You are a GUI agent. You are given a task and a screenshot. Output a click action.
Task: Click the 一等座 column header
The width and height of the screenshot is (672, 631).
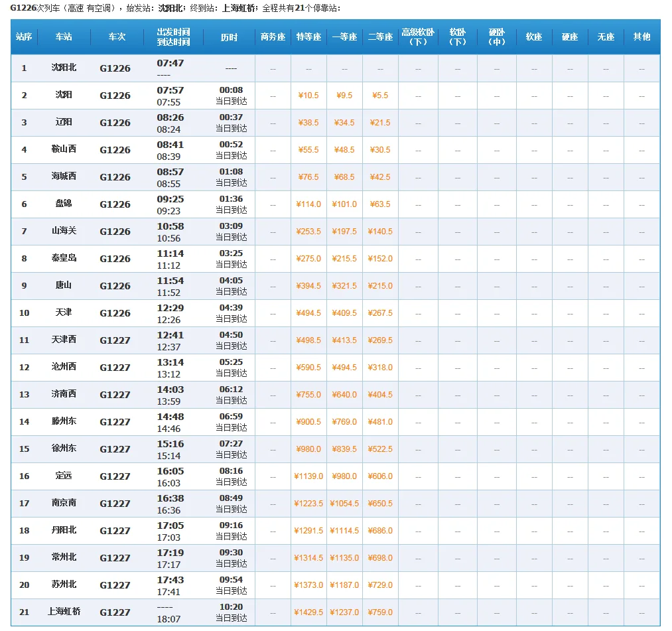344,37
